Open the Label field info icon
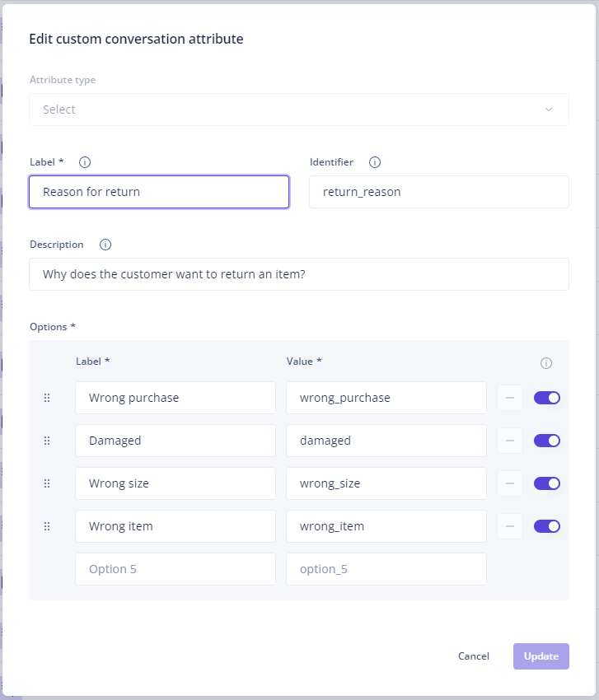The height and width of the screenshot is (700, 599). pos(85,162)
